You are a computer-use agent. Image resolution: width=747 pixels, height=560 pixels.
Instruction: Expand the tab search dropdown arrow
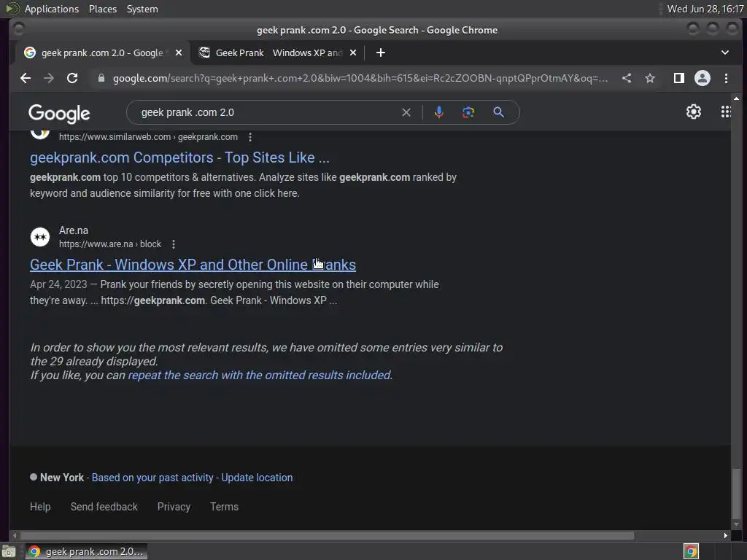coord(725,52)
